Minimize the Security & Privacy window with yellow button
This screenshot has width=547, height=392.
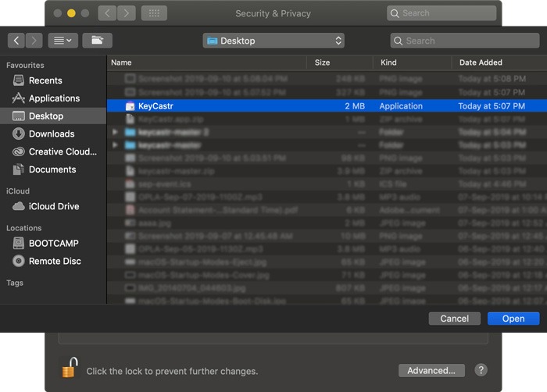pos(71,13)
